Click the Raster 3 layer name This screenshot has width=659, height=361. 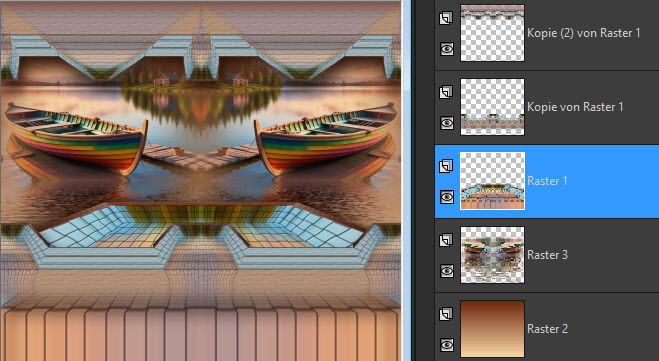tap(548, 255)
